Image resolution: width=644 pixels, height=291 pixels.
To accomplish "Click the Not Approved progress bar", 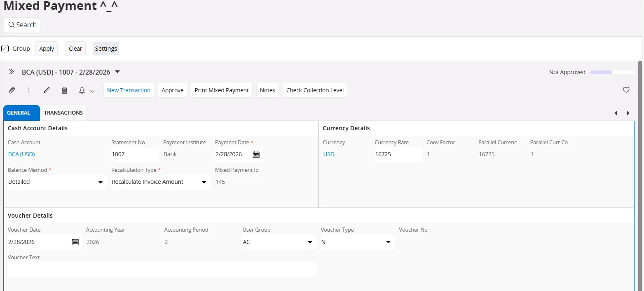I will (612, 72).
